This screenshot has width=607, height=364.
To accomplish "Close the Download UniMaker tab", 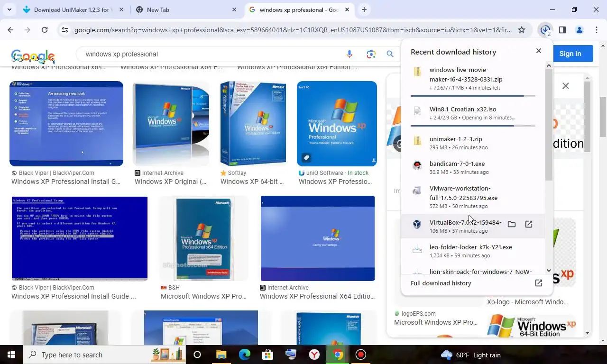I will pyautogui.click(x=121, y=9).
